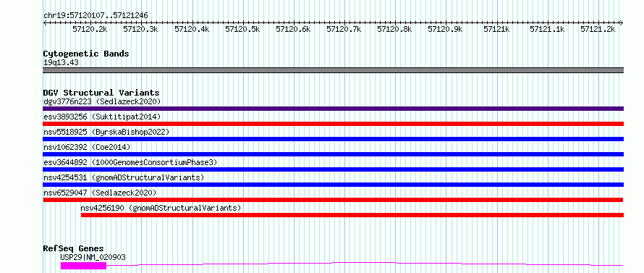Click the 57120.9k ruler tick label

445,29
